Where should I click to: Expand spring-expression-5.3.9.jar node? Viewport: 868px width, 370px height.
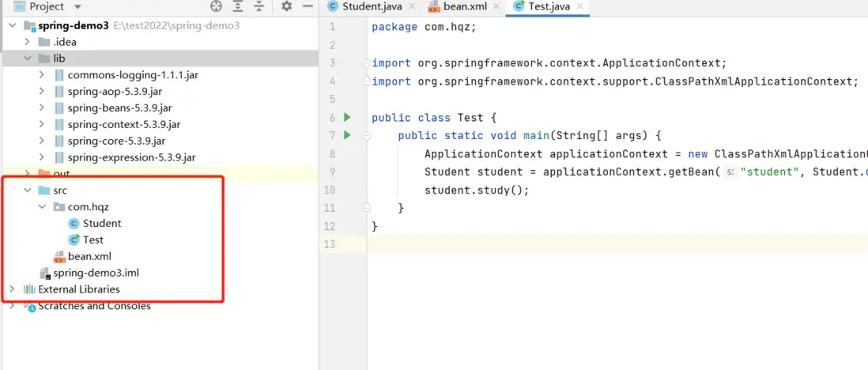[x=42, y=157]
